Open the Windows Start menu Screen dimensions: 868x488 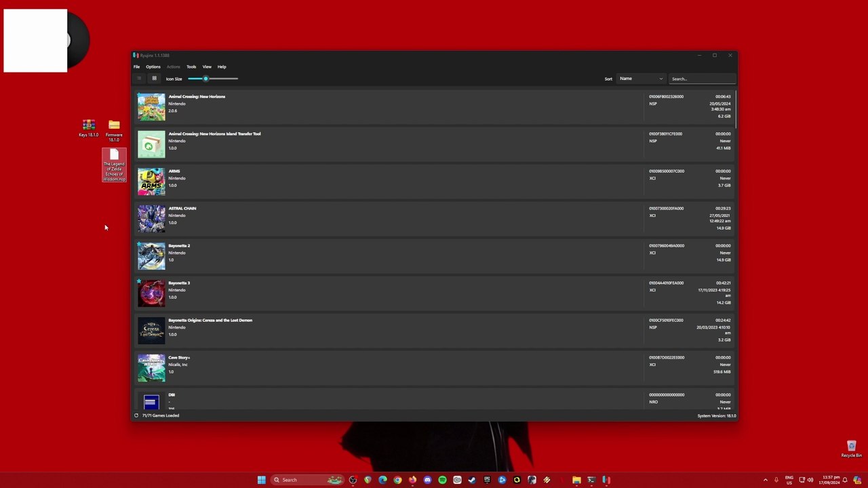click(261, 480)
